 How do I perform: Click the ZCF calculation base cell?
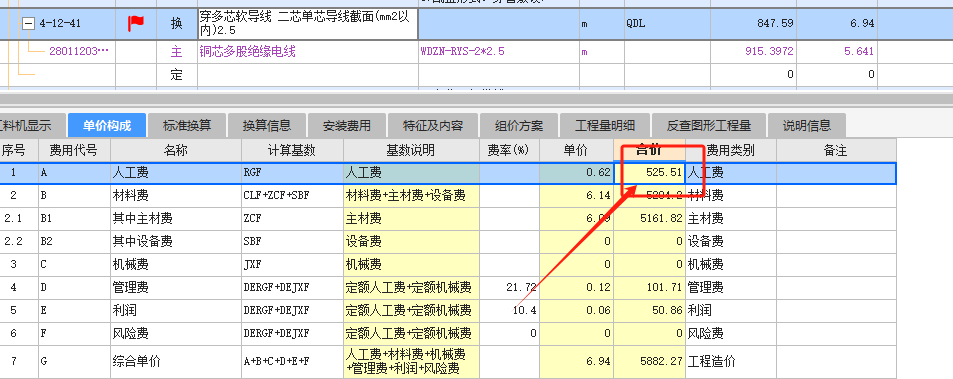pyautogui.click(x=292, y=219)
